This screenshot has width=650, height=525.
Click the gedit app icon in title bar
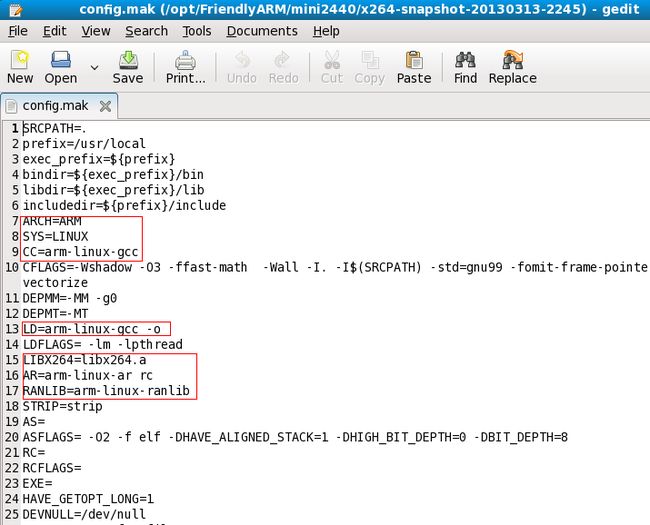tap(16, 9)
